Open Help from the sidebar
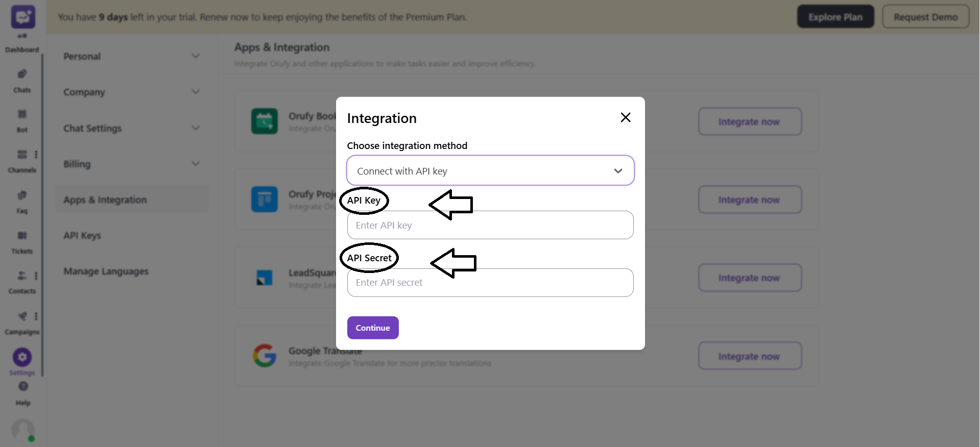This screenshot has height=447, width=980. [23, 391]
